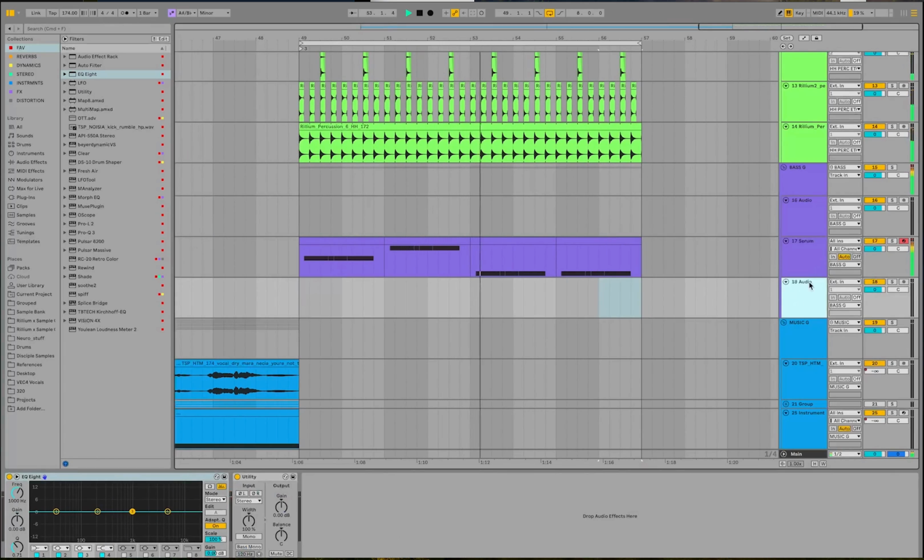
Task: Expand the Splice Bridge item
Action: click(x=64, y=303)
